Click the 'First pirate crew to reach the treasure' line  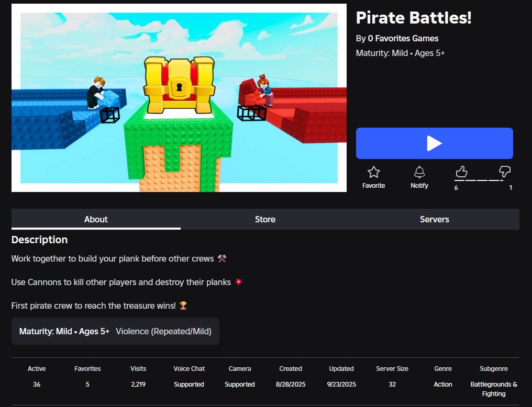click(99, 306)
